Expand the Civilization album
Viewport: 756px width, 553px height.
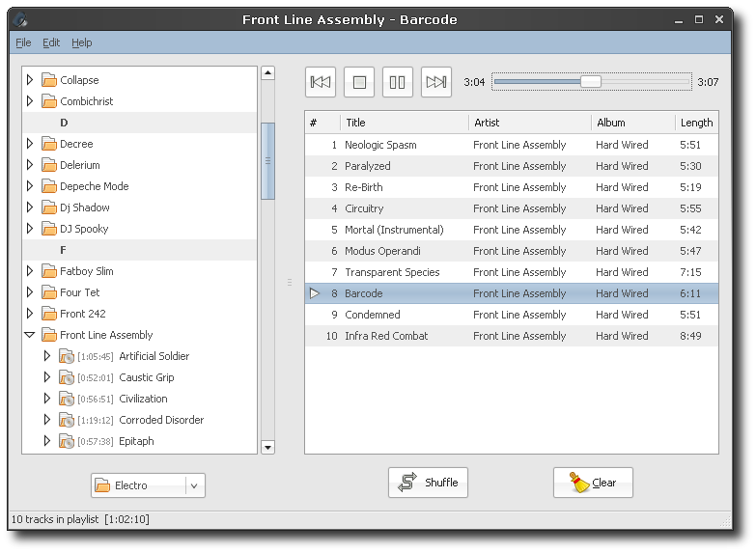[x=47, y=399]
